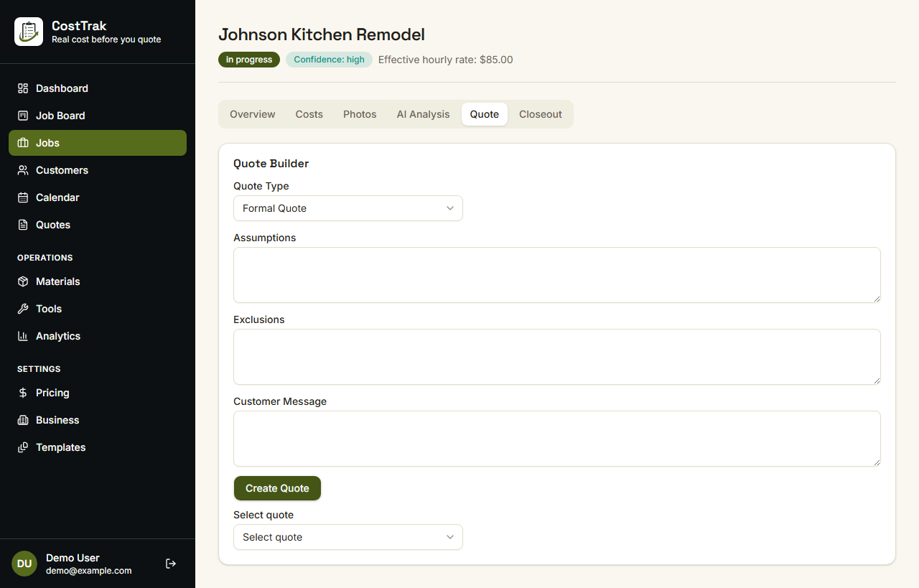Open the AI Analysis tab
This screenshot has width=919, height=588.
(x=423, y=114)
